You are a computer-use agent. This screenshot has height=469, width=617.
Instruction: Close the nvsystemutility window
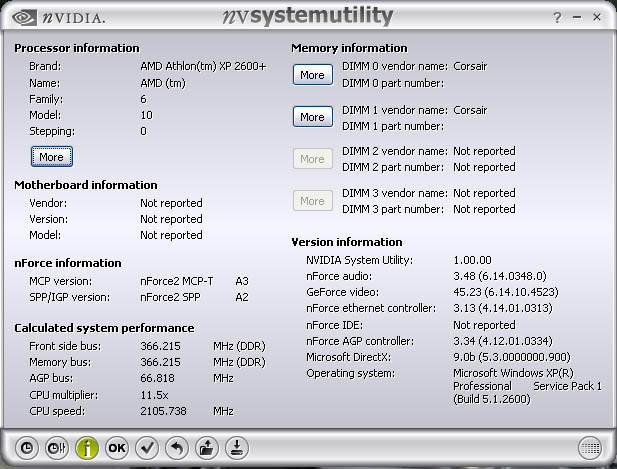[597, 17]
